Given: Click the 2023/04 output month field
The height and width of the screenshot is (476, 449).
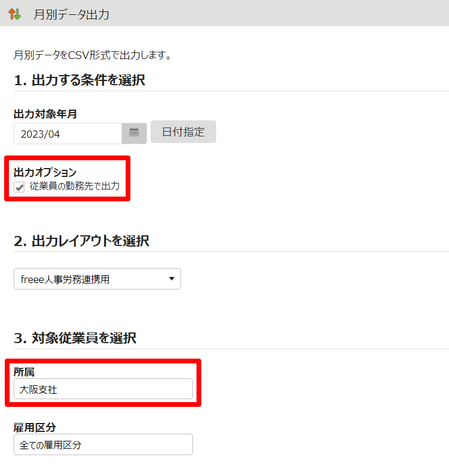Looking at the screenshot, I should tap(68, 133).
